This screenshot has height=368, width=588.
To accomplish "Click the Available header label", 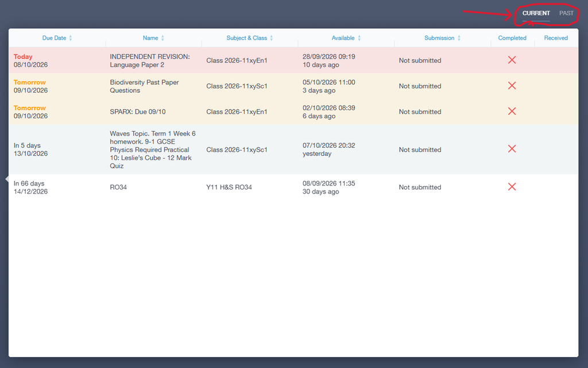I will (x=343, y=38).
